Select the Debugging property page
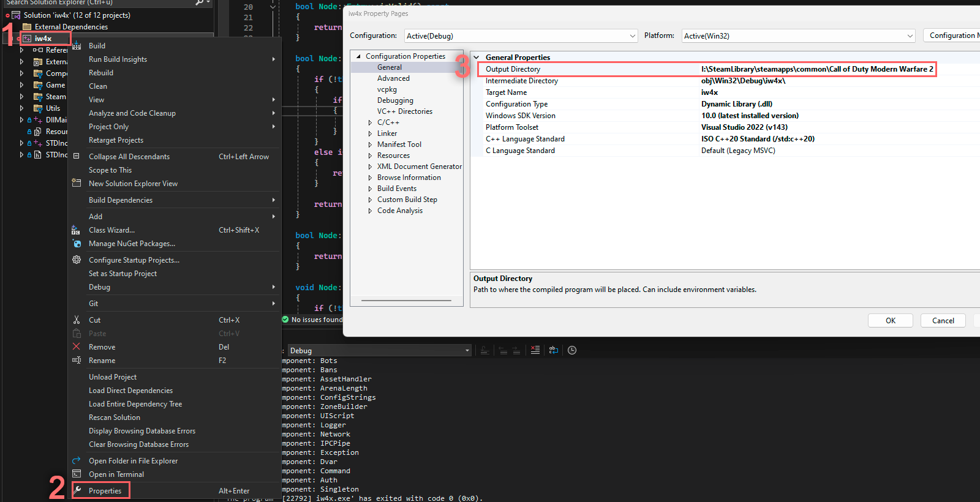980x502 pixels. click(395, 100)
